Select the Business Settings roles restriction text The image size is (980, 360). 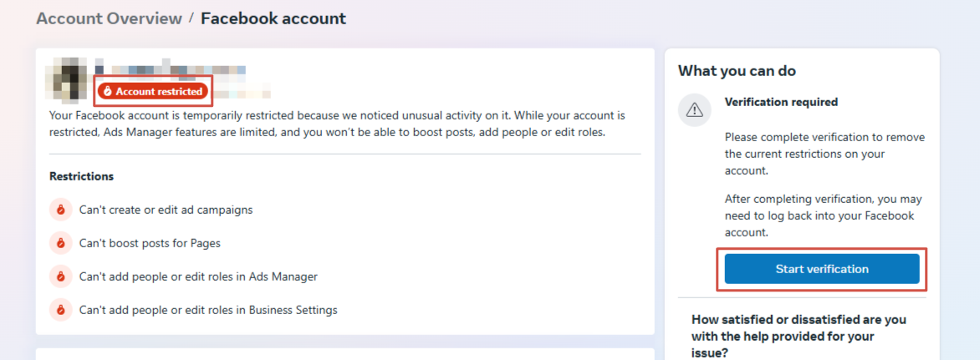[x=208, y=310]
